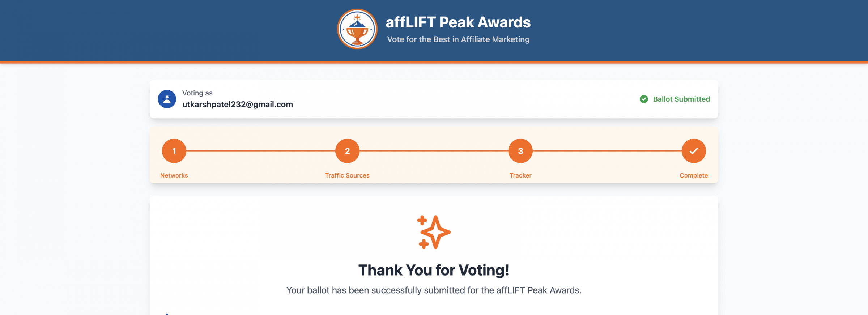Click the blue user avatar icon
The height and width of the screenshot is (315, 868).
click(167, 99)
